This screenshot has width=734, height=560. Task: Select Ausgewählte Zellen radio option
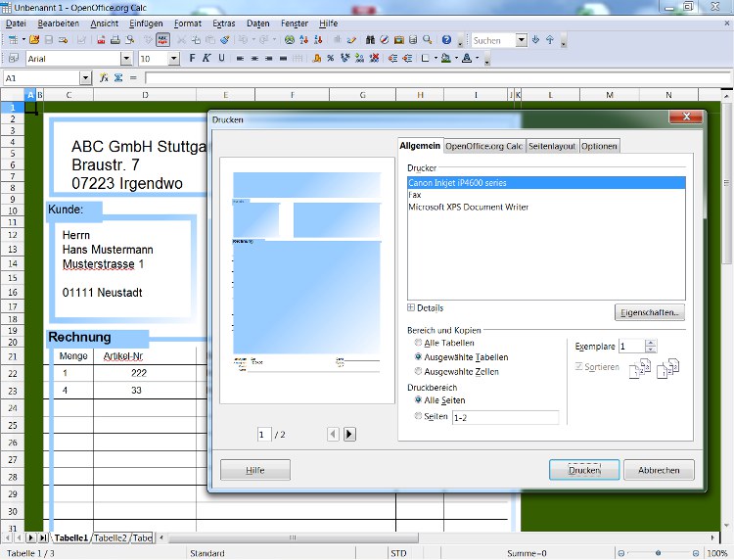point(418,371)
